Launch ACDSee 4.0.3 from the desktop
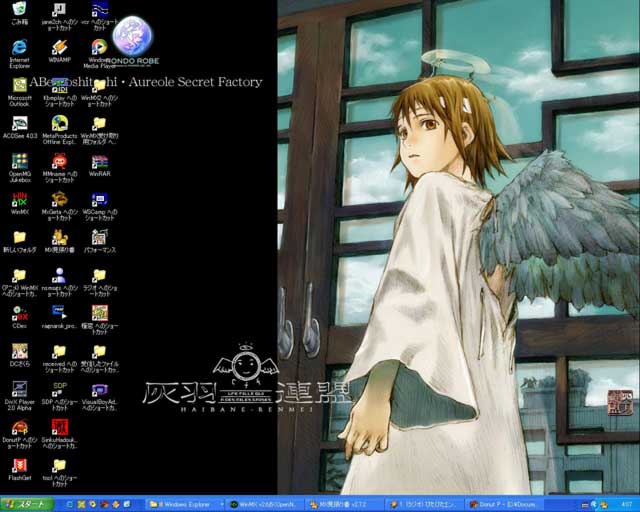The height and width of the screenshot is (512, 640). coord(19,125)
